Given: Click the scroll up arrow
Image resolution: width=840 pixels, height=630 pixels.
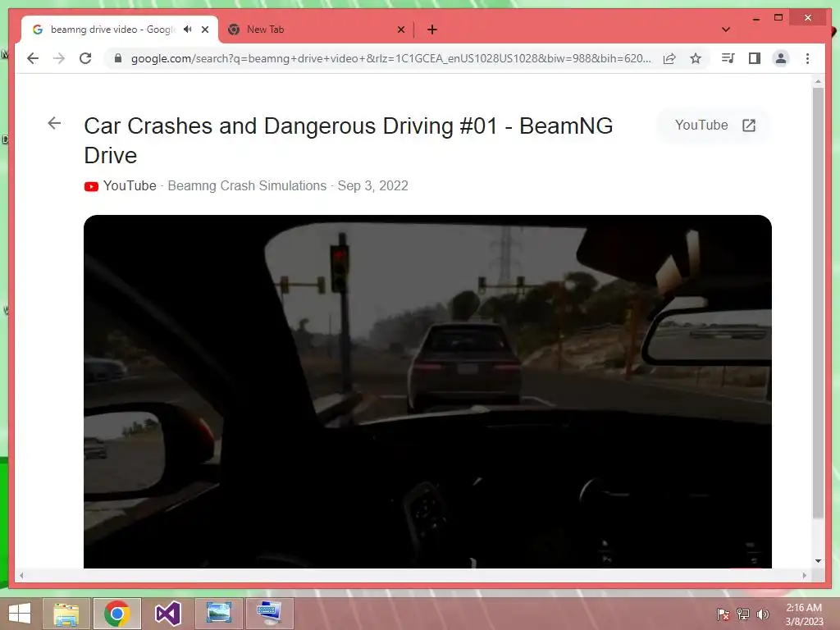Looking at the screenshot, I should click(818, 82).
